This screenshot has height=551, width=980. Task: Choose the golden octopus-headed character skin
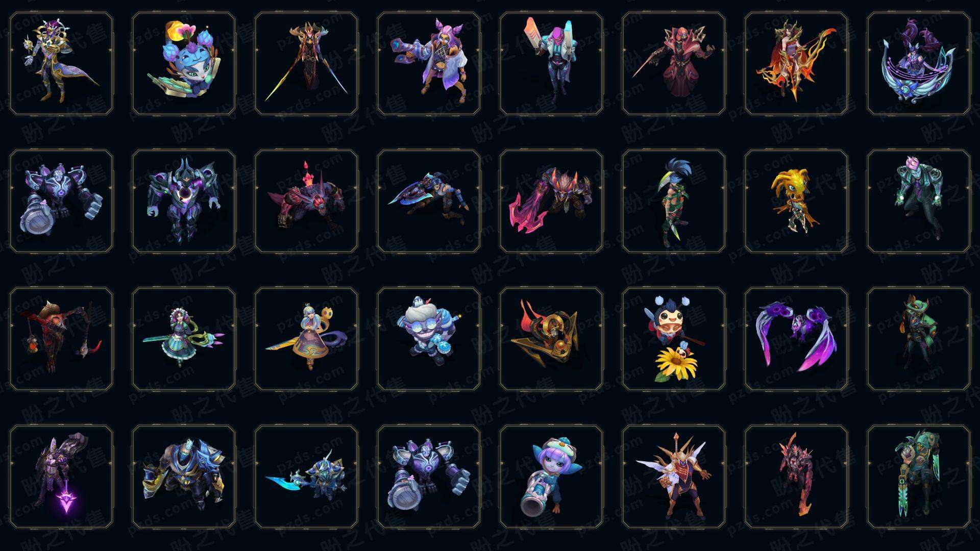796,201
